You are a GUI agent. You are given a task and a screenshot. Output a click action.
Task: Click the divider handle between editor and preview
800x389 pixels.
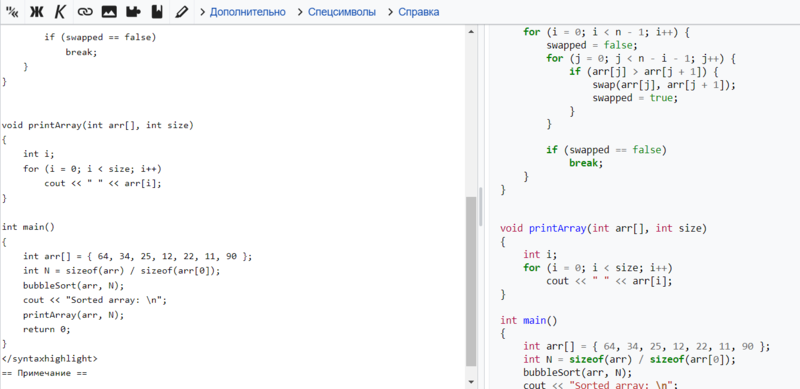tap(481, 206)
